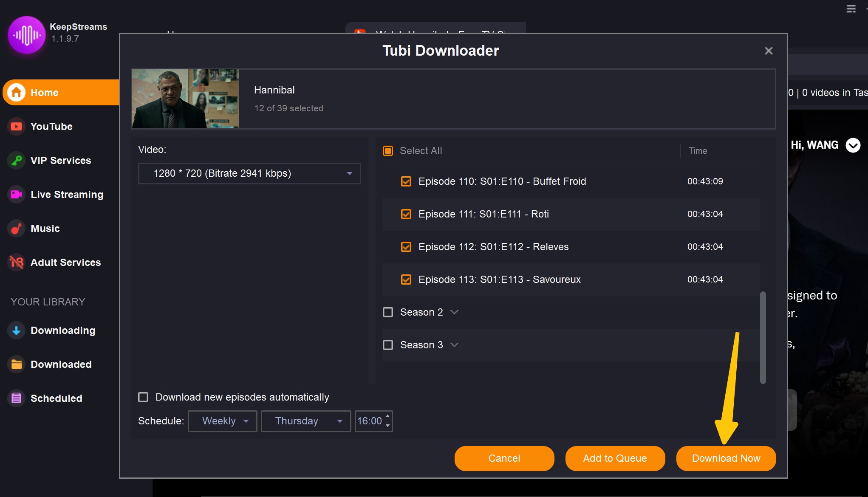Click the Home house icon
This screenshot has height=497, width=868.
(x=17, y=92)
